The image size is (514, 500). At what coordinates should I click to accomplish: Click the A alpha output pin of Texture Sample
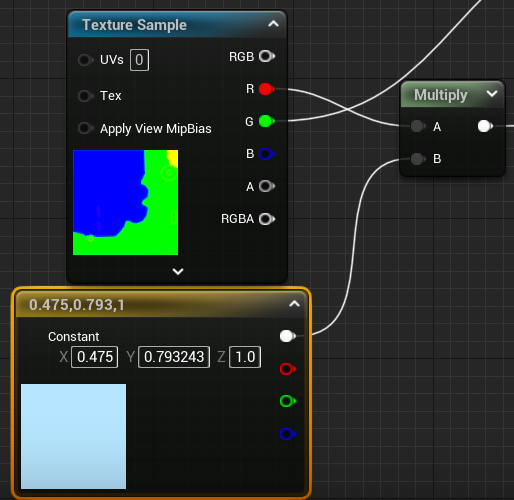(267, 186)
